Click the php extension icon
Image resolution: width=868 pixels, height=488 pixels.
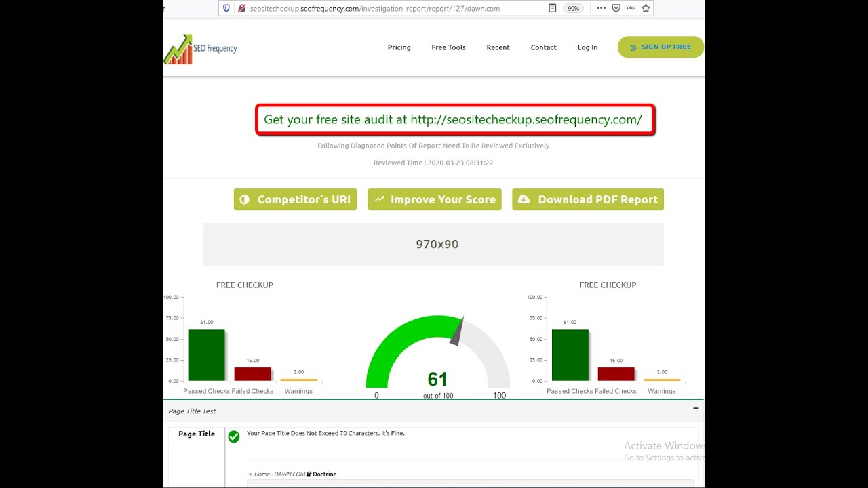[631, 8]
